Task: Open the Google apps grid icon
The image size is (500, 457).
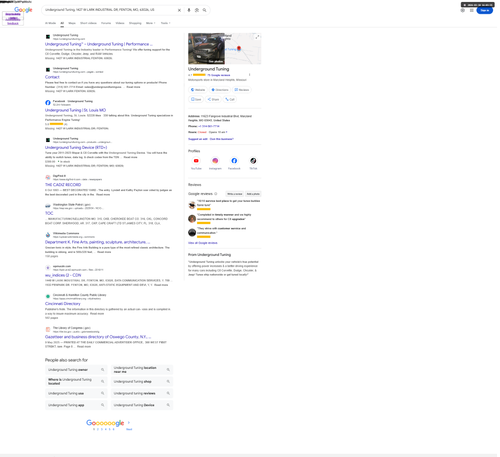Action: [x=471, y=10]
